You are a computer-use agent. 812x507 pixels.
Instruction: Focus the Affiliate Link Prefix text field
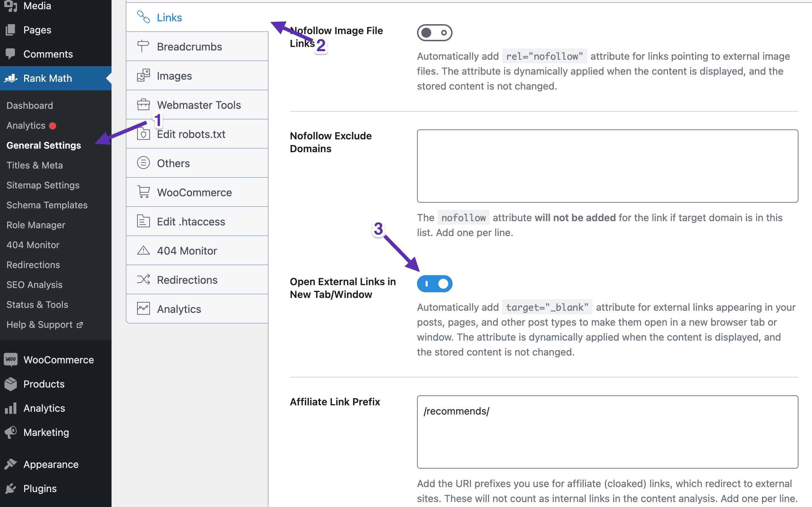coord(607,432)
